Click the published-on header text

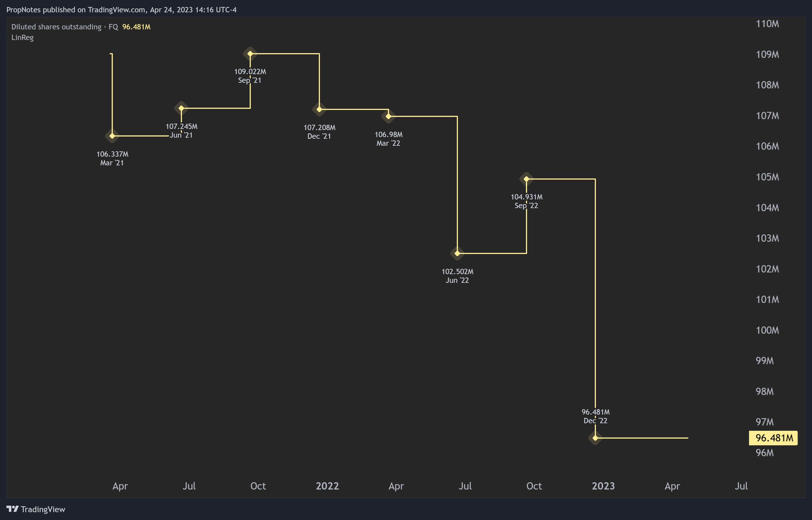point(121,10)
